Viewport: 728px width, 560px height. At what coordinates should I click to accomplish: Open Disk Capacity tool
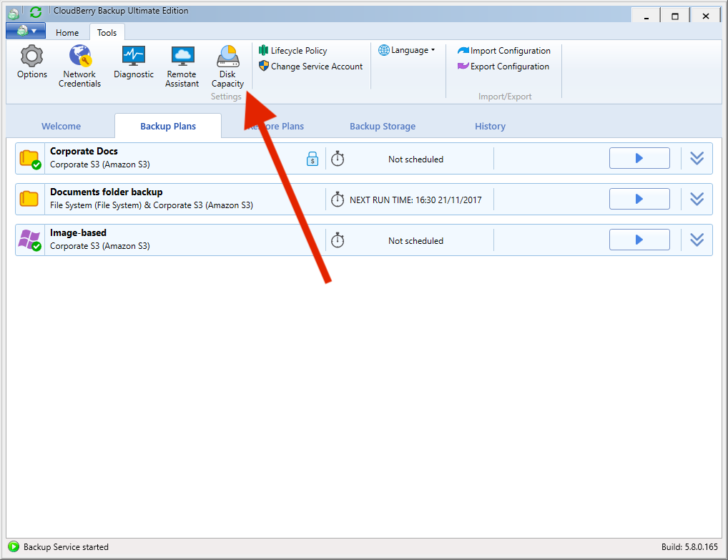click(x=227, y=66)
